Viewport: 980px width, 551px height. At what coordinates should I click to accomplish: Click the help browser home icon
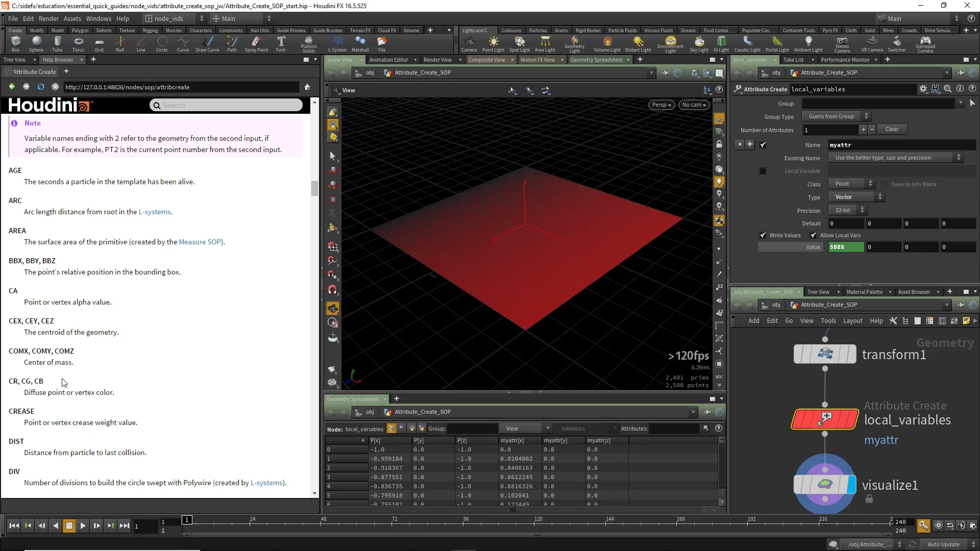pyautogui.click(x=307, y=87)
